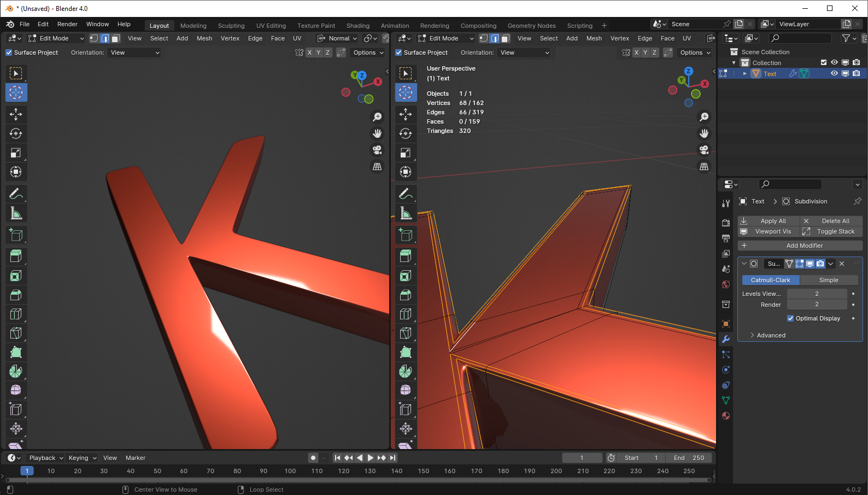Open Edit Mode dropdown in left viewport

point(56,38)
